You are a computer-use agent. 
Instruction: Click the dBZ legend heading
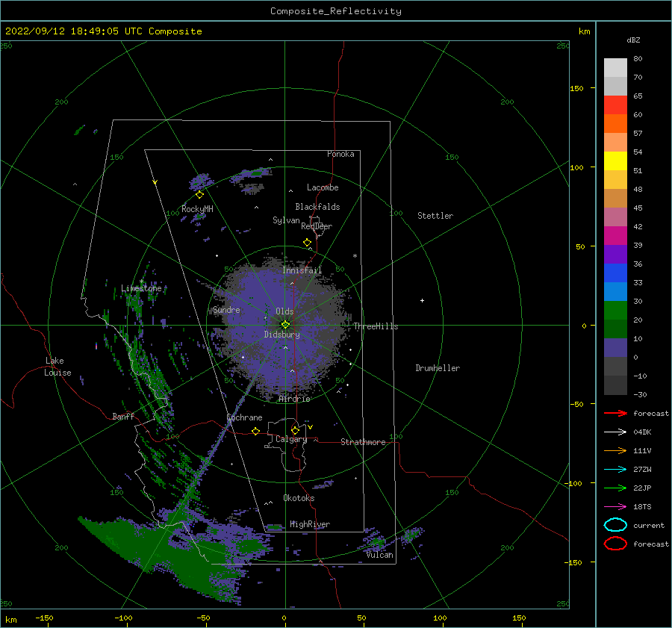tap(633, 40)
